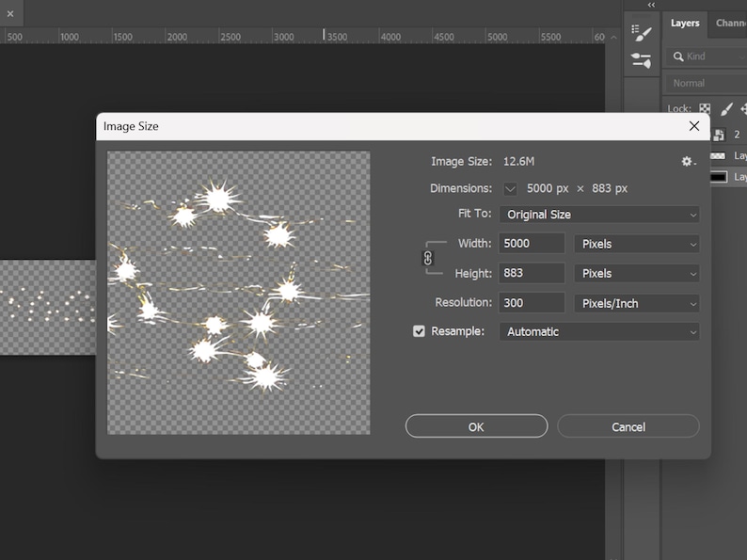Click the Image Size dialog title

pos(131,126)
